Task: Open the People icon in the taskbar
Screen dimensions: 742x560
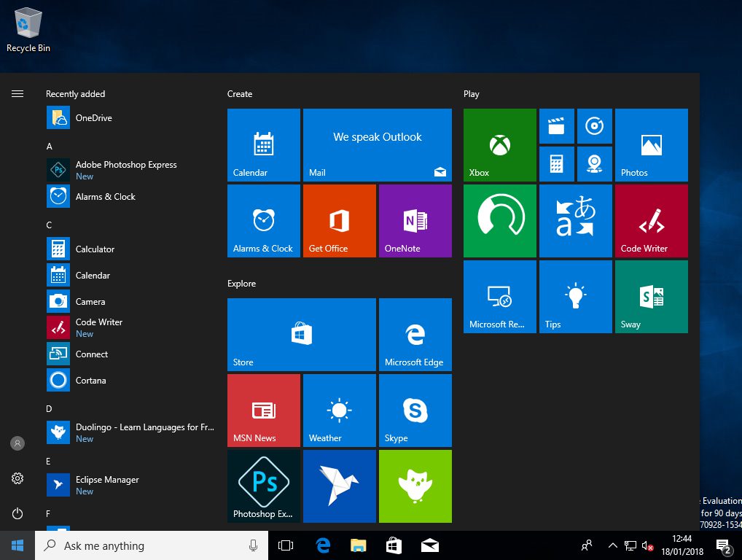Action: [587, 545]
